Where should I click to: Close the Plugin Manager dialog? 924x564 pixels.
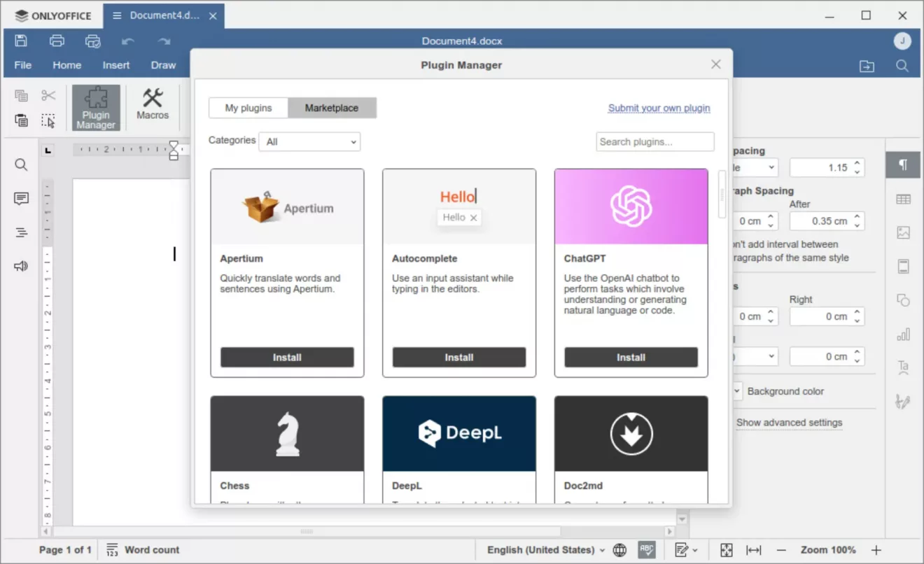point(716,64)
